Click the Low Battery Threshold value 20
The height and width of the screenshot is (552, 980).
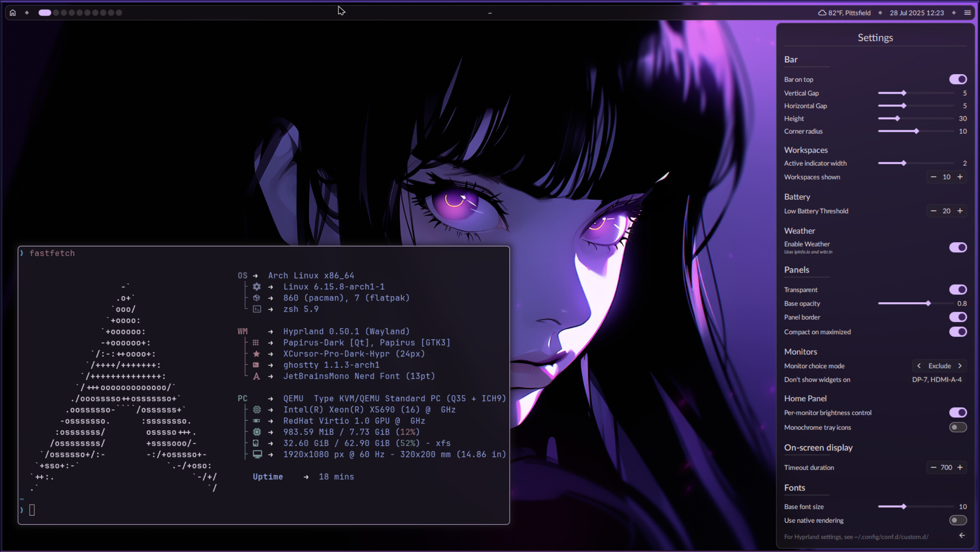(947, 211)
